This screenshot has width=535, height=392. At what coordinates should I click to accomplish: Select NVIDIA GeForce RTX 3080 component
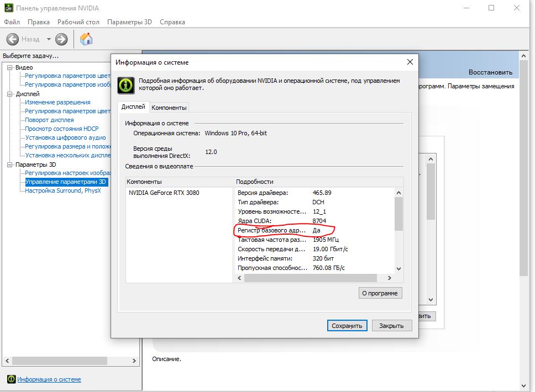[x=164, y=193]
